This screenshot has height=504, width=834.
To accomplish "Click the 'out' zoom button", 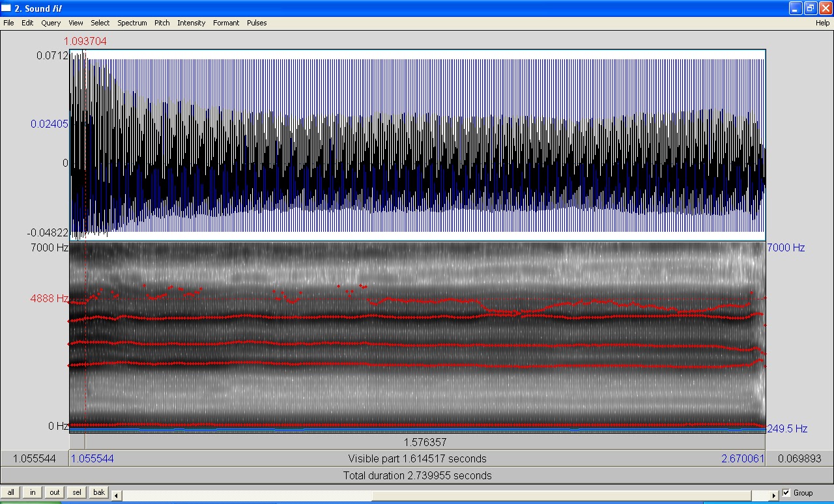I will [55, 492].
